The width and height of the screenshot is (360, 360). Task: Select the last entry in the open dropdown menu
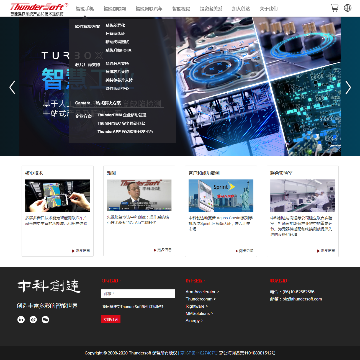point(125,132)
